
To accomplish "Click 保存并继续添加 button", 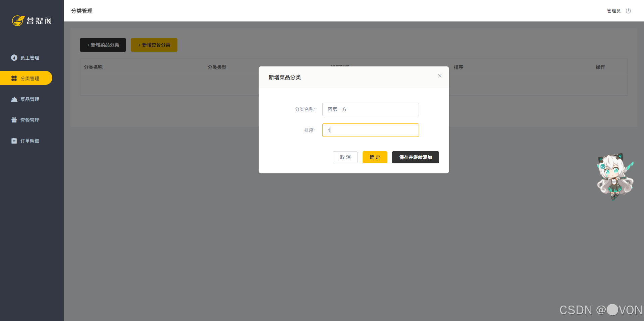I will 416,157.
